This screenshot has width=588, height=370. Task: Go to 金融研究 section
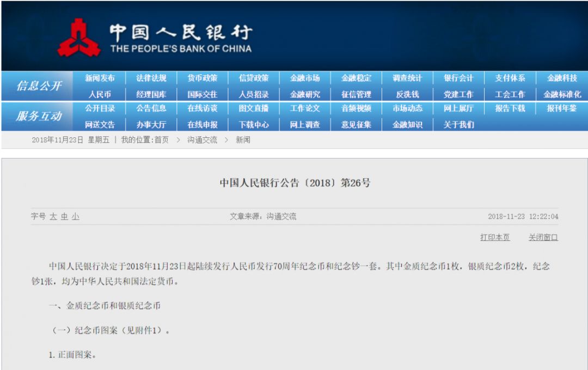pos(305,94)
